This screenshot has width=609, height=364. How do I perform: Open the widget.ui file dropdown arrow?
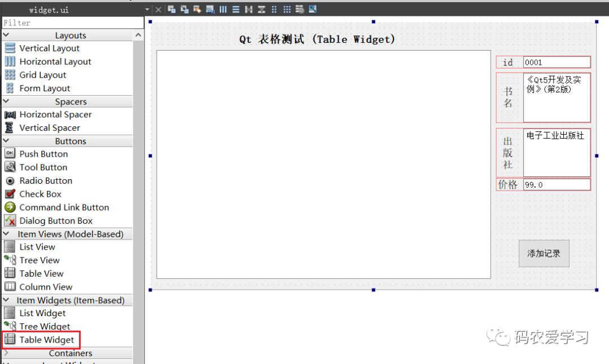147,10
